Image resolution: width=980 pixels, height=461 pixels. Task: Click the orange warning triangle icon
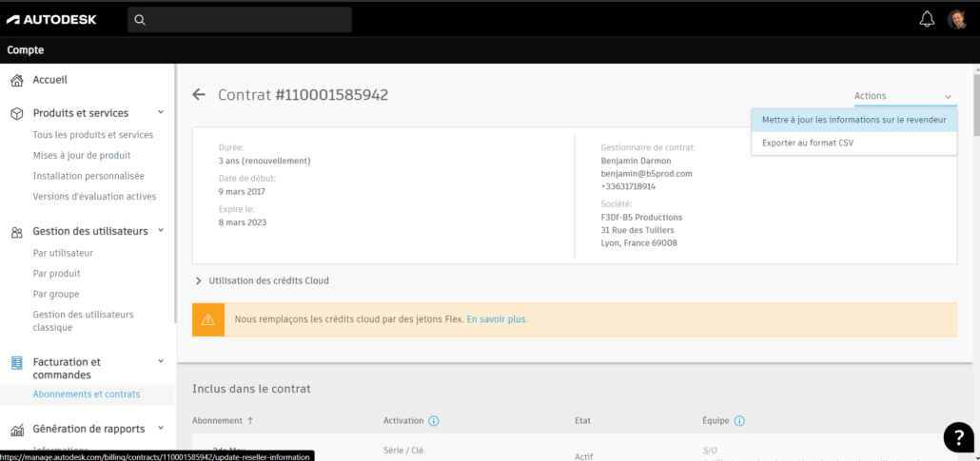(208, 319)
